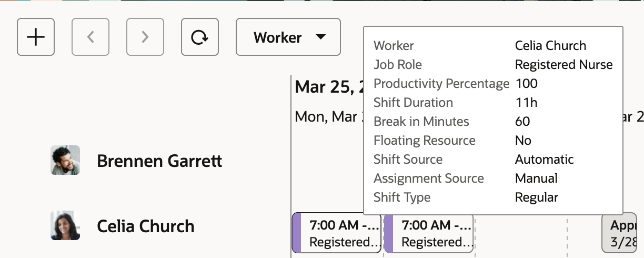Select Celia Church's name in worker list

coord(146,226)
